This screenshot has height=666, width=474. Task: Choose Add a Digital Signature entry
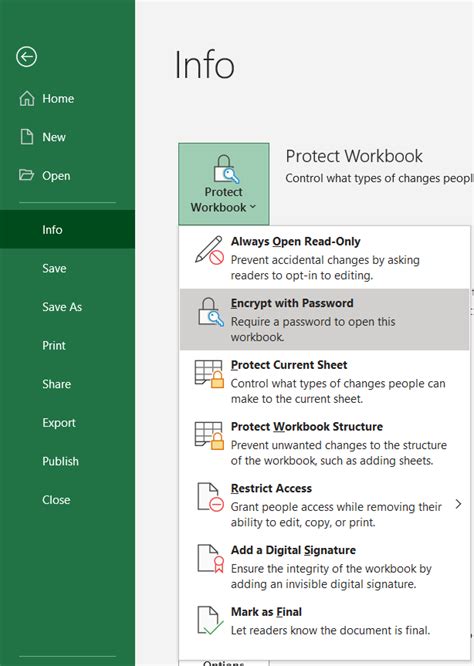click(x=324, y=566)
